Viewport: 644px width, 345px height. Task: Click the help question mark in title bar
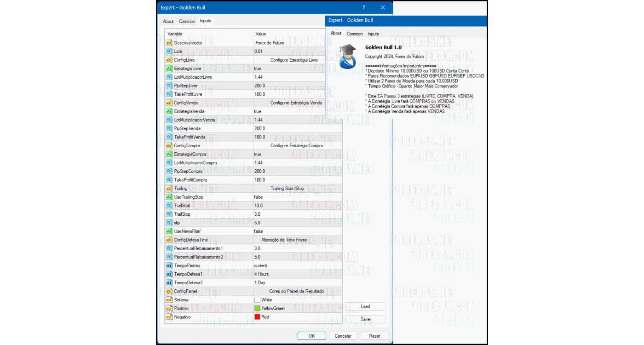pyautogui.click(x=363, y=7)
